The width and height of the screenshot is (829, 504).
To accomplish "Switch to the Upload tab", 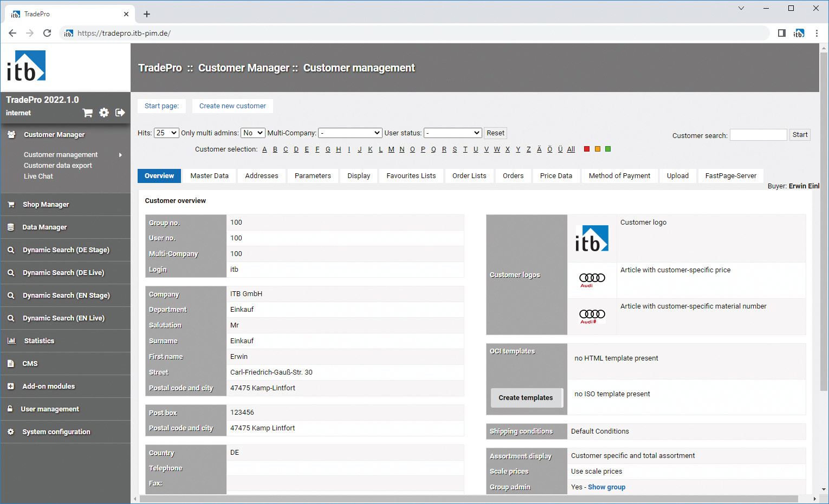I will point(678,176).
